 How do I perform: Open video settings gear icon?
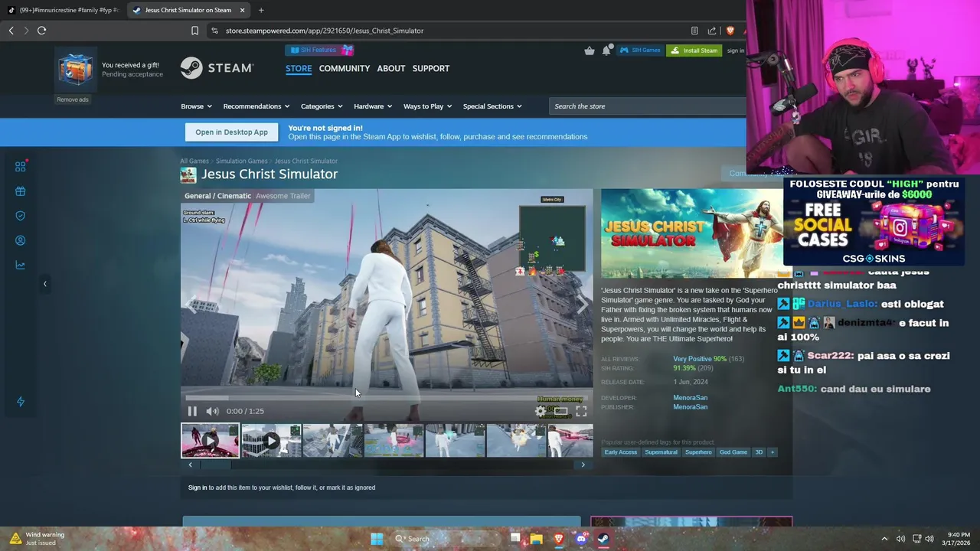click(541, 411)
